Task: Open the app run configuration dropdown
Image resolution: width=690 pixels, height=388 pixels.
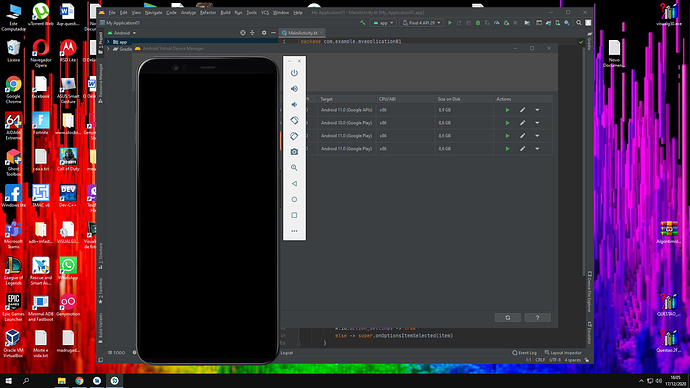Action: click(x=383, y=23)
